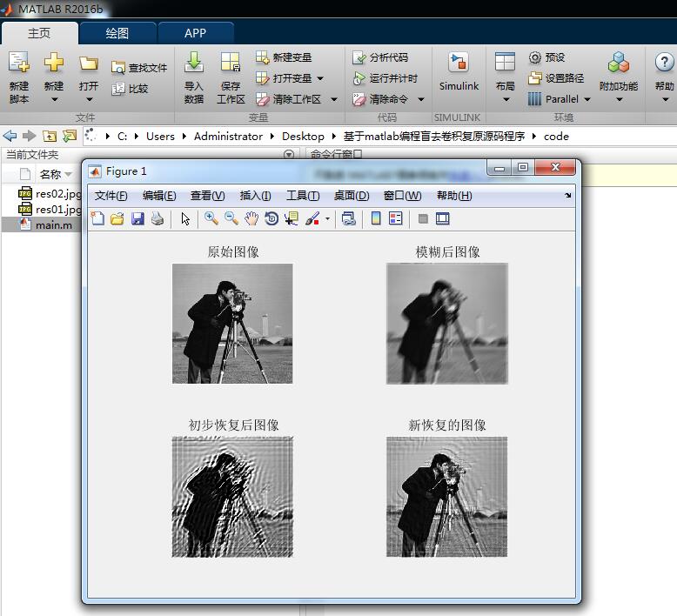Click the Insert Legend icon
This screenshot has height=616, width=677.
click(x=396, y=219)
